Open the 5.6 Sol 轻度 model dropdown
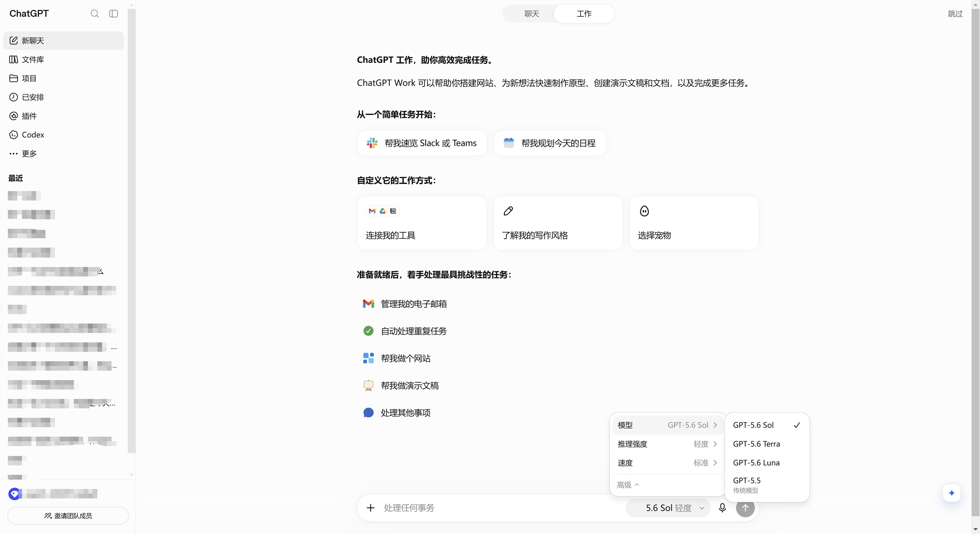 coord(668,508)
